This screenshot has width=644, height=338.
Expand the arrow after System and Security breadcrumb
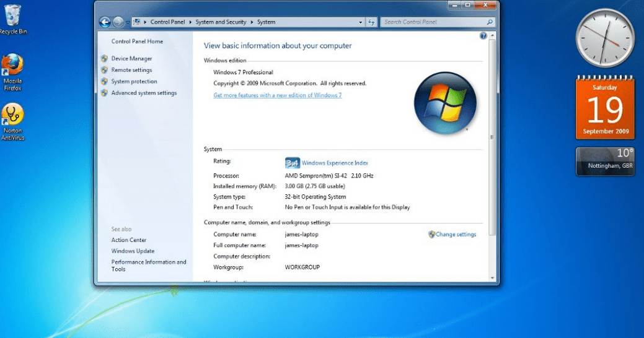pyautogui.click(x=252, y=22)
